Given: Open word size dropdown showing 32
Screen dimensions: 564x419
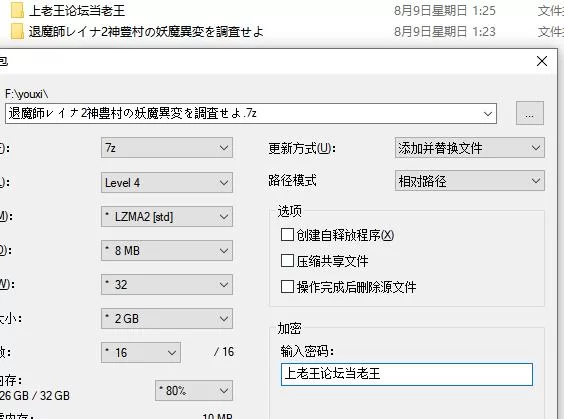Looking at the screenshot, I should 167,284.
